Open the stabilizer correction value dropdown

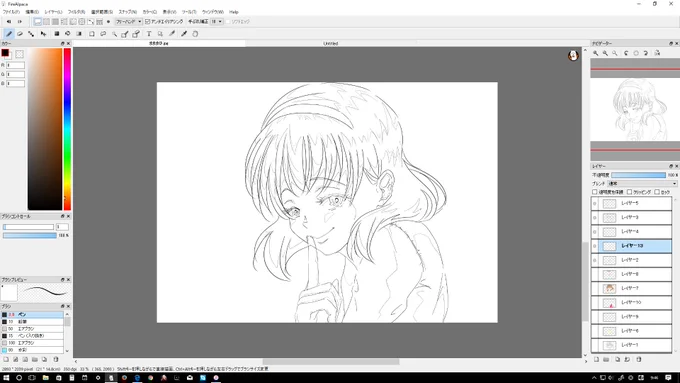point(216,21)
